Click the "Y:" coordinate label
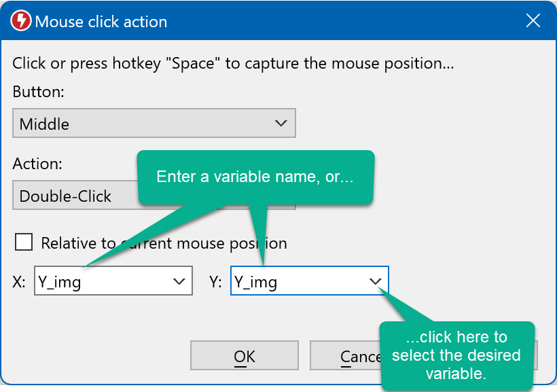Viewport: 557px width, 392px height. [x=215, y=282]
